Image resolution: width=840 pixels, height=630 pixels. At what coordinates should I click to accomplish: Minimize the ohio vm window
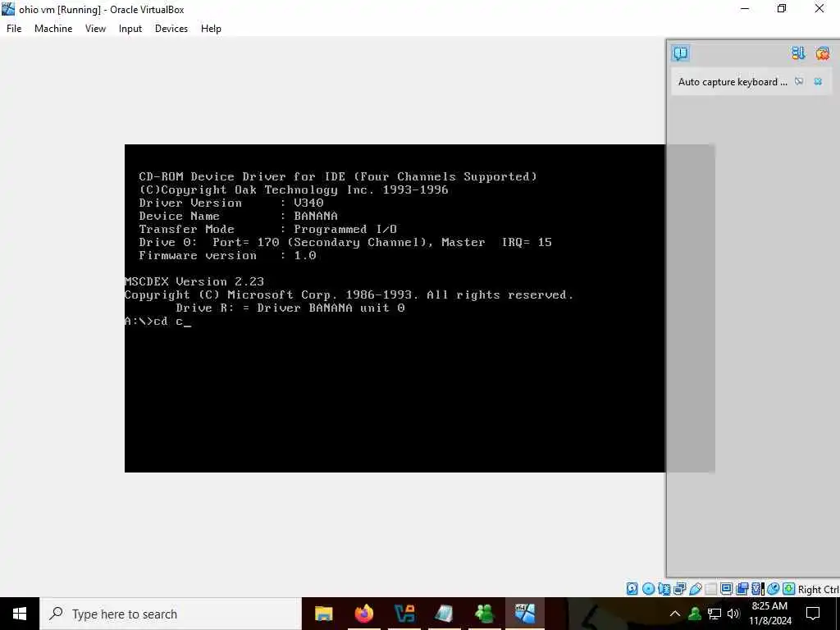pyautogui.click(x=745, y=8)
